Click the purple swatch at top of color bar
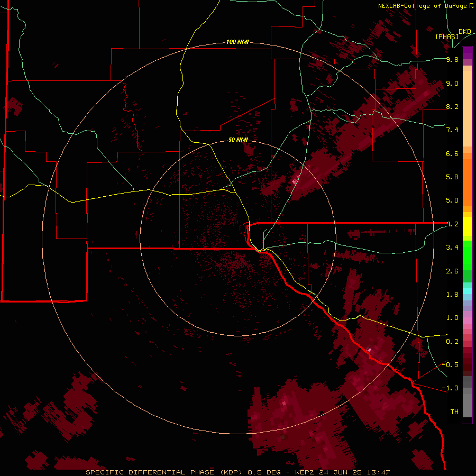 pyautogui.click(x=467, y=53)
